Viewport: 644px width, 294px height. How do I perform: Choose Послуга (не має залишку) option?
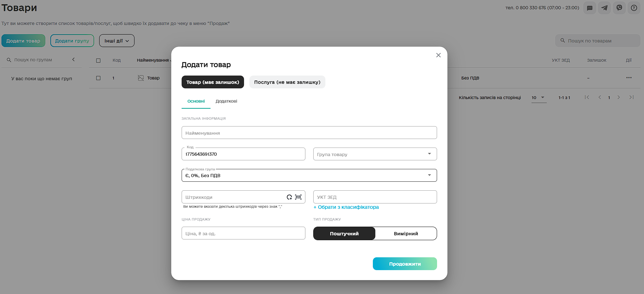coord(287,82)
